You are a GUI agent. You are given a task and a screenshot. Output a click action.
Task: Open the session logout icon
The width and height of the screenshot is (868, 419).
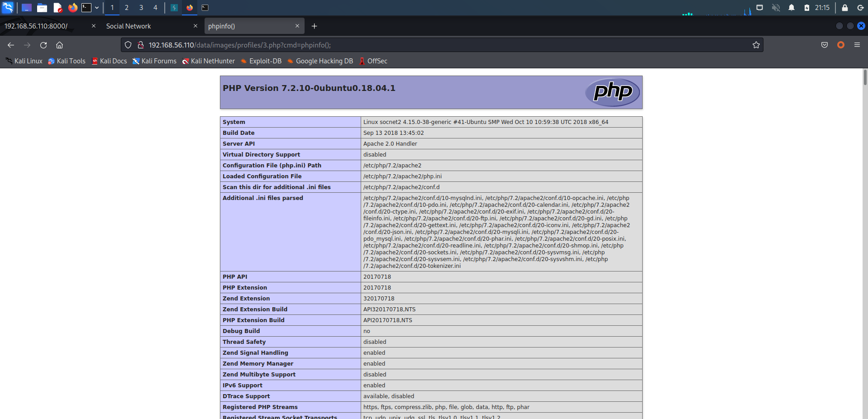[x=860, y=8]
